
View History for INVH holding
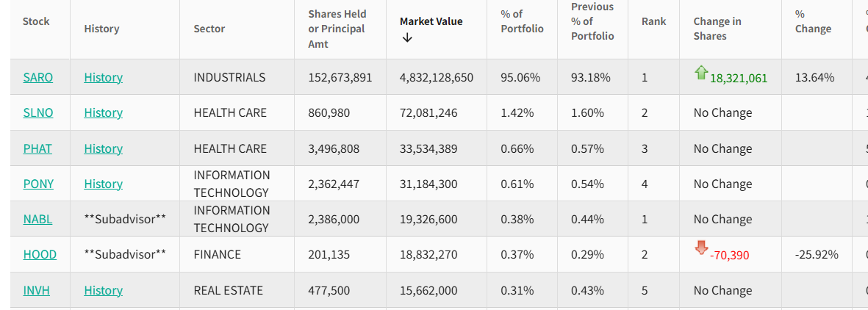point(103,290)
